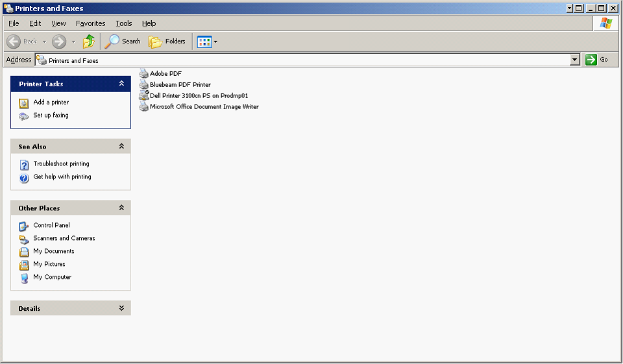Open the Search toolbar button
The height and width of the screenshot is (364, 623).
[x=123, y=42]
